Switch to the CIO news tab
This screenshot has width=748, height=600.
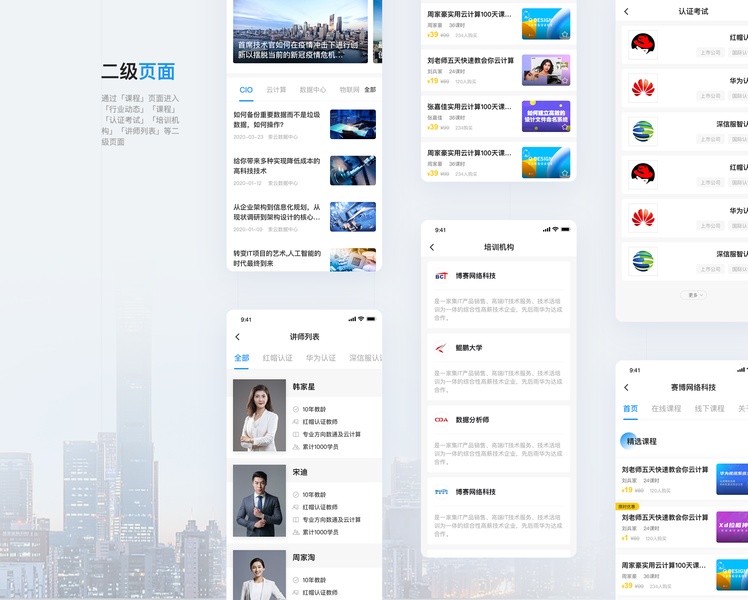click(246, 90)
